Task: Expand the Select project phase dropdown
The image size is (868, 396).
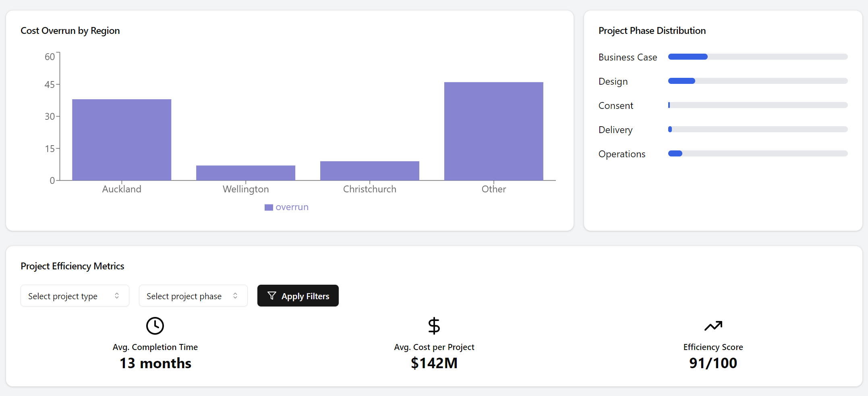Action: pyautogui.click(x=193, y=296)
